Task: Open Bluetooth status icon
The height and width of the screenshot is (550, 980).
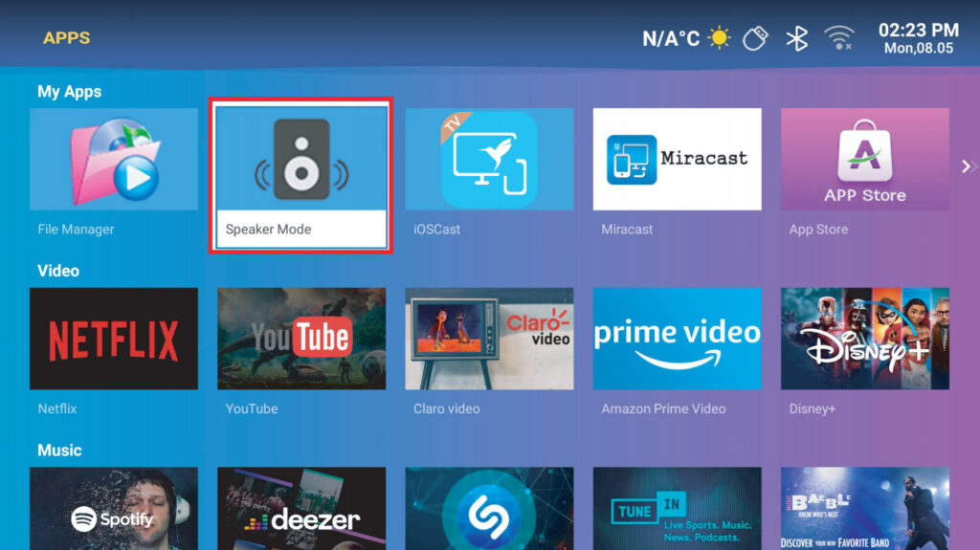Action: pyautogui.click(x=797, y=39)
